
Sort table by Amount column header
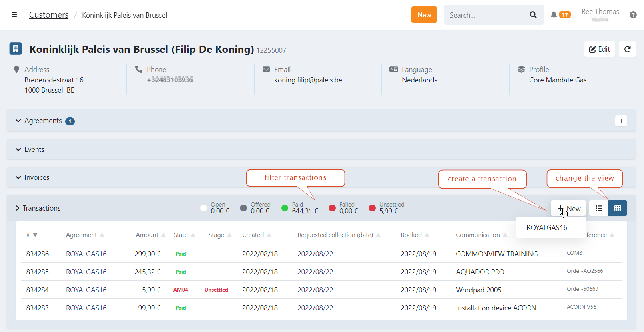tap(147, 235)
